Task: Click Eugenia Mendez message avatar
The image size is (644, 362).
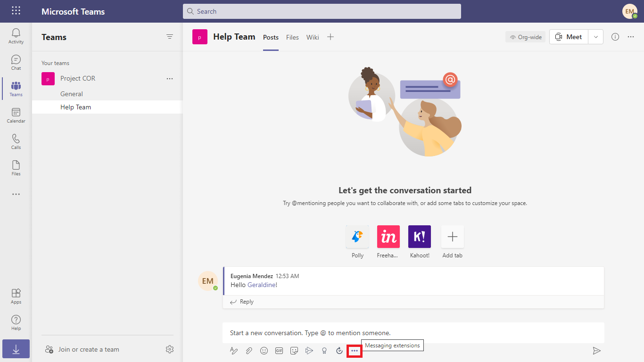Action: [208, 281]
